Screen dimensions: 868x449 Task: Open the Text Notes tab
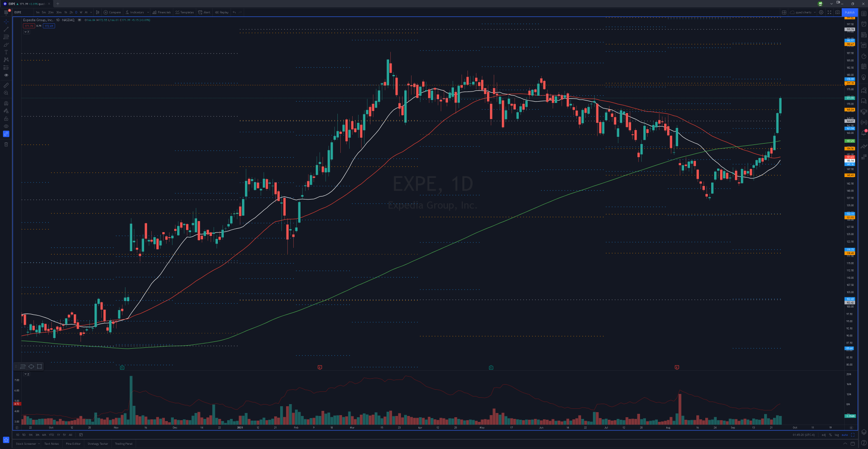pos(52,443)
